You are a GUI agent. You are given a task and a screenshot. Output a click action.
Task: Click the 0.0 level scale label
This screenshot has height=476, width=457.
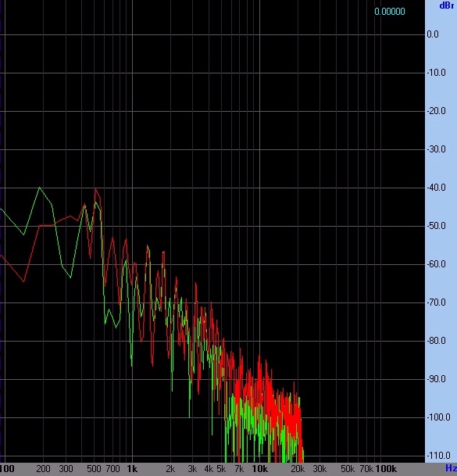coord(433,34)
